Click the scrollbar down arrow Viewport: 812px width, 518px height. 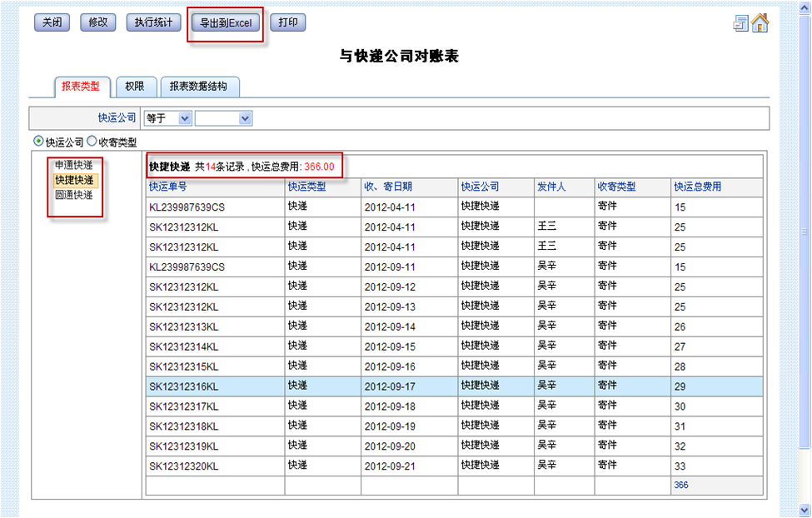click(805, 509)
